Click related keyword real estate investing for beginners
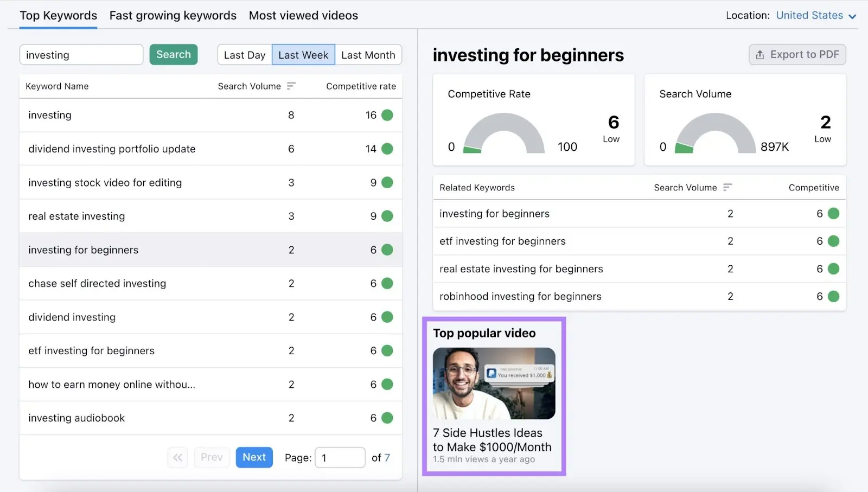Viewport: 868px width, 492px height. [639, 269]
